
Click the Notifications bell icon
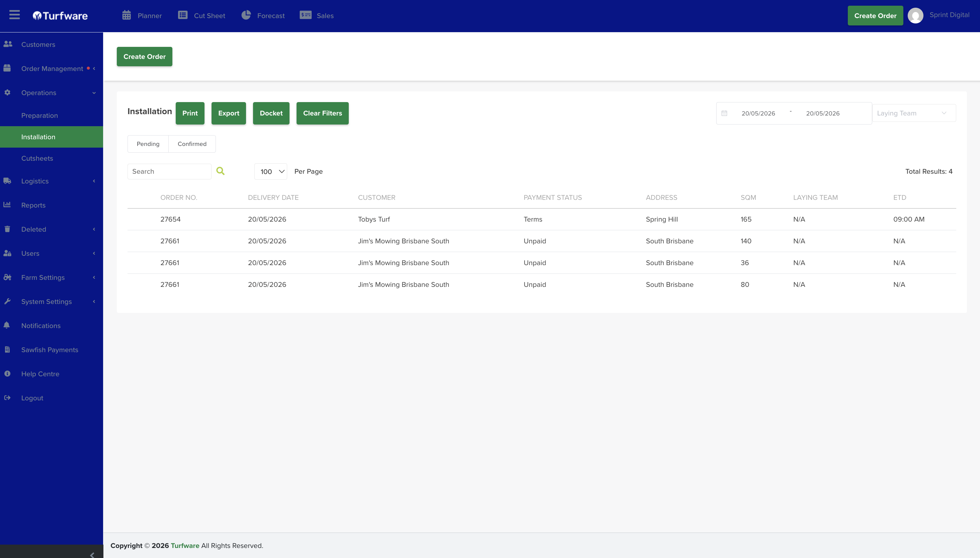point(7,325)
